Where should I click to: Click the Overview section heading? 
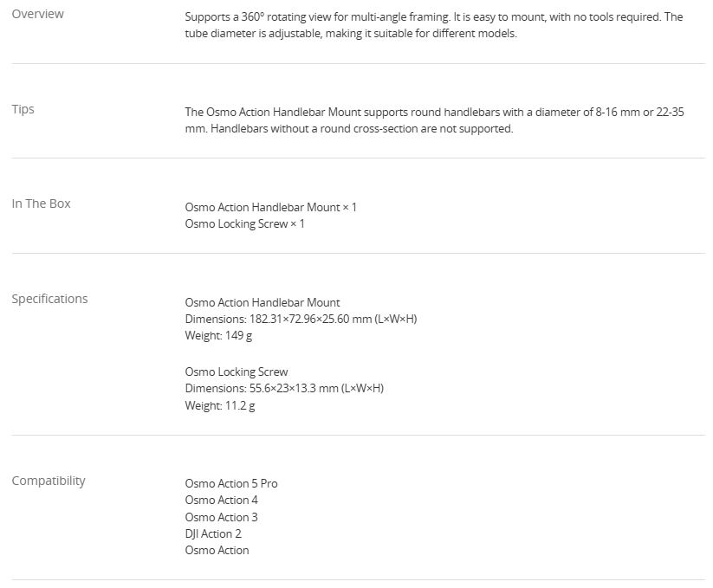[37, 14]
